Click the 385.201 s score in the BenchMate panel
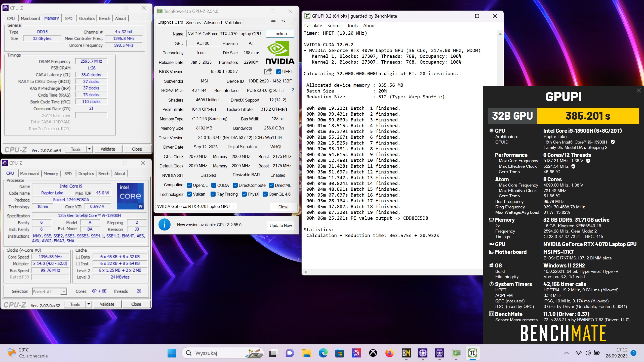 point(588,116)
